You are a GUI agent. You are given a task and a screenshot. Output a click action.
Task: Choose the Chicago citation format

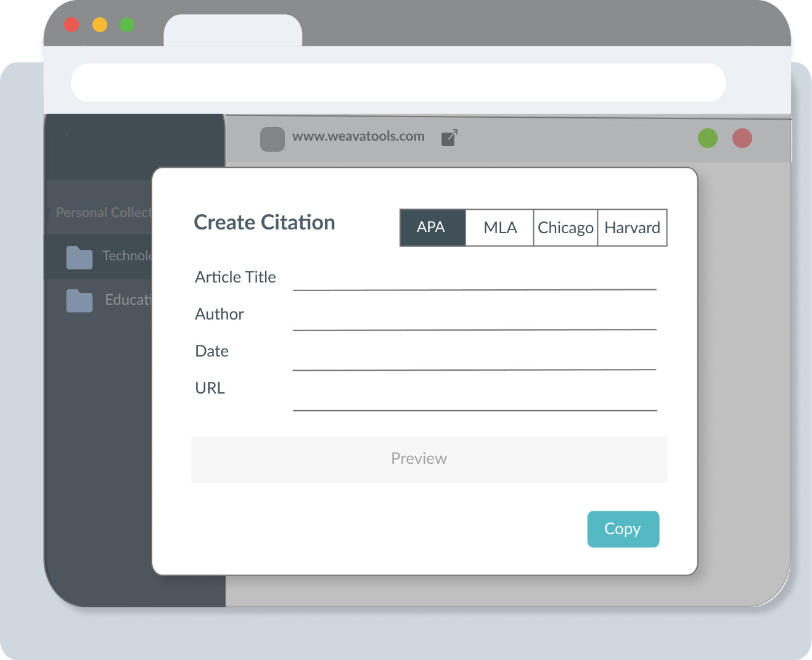coord(565,228)
